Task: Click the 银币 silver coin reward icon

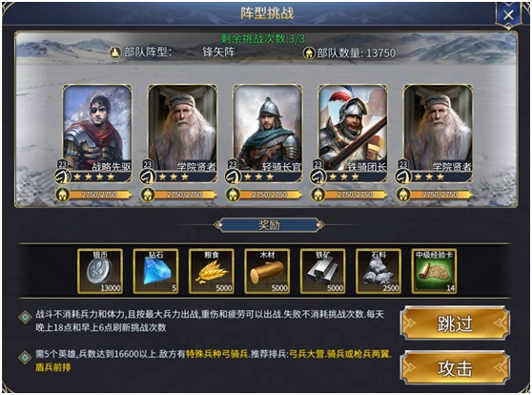Action: coord(100,271)
